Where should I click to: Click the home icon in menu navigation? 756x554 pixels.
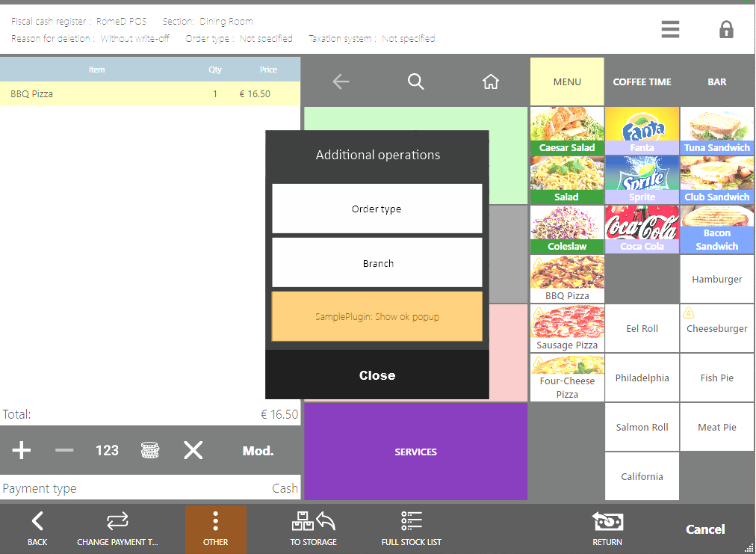(x=491, y=81)
